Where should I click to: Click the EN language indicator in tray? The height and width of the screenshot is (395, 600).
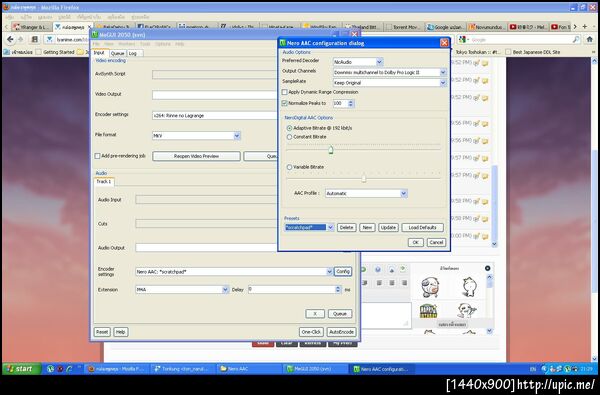[533, 369]
